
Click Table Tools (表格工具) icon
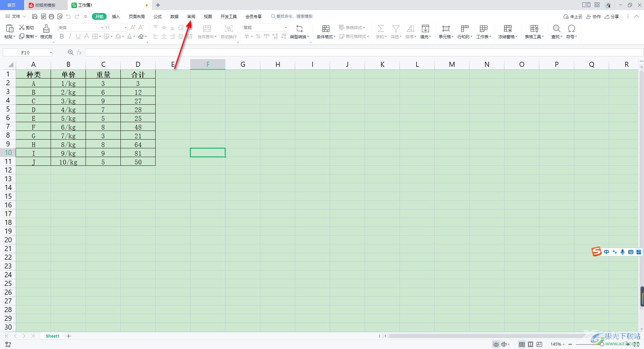click(534, 29)
